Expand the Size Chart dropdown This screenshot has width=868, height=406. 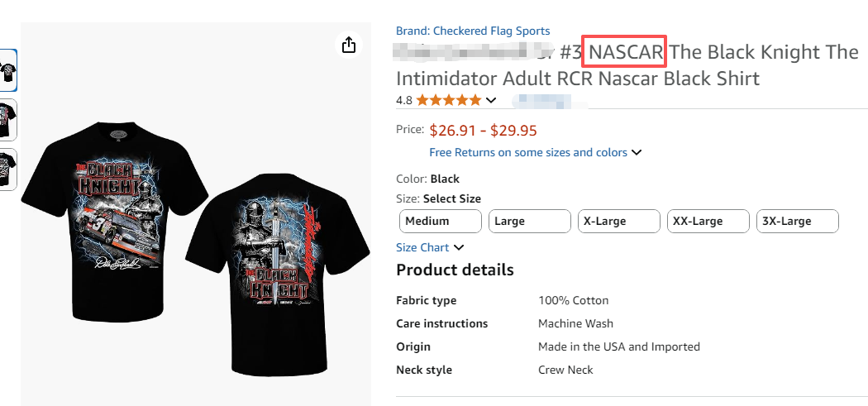coord(430,247)
